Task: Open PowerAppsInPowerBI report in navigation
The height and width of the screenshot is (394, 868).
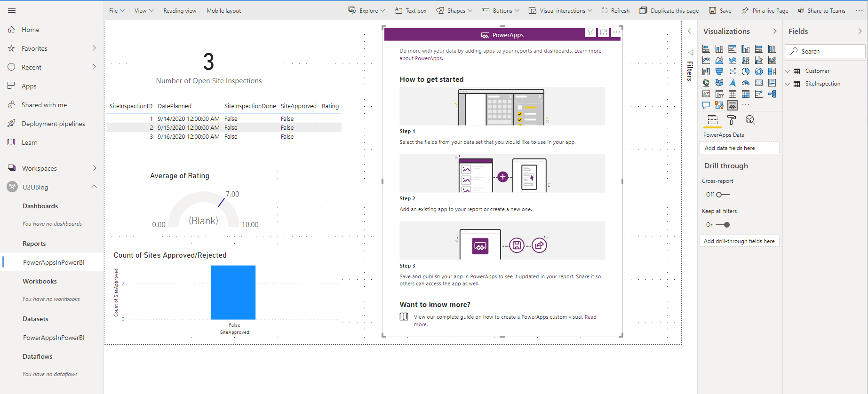Action: [x=54, y=262]
